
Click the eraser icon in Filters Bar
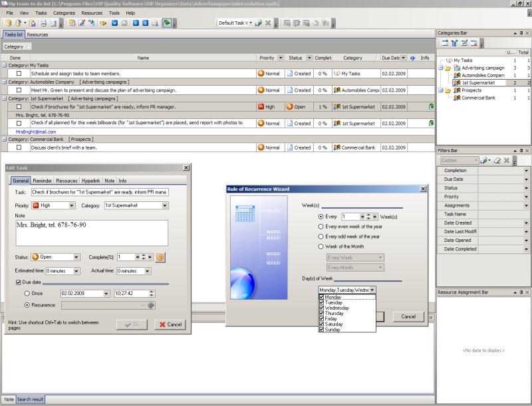[497, 161]
